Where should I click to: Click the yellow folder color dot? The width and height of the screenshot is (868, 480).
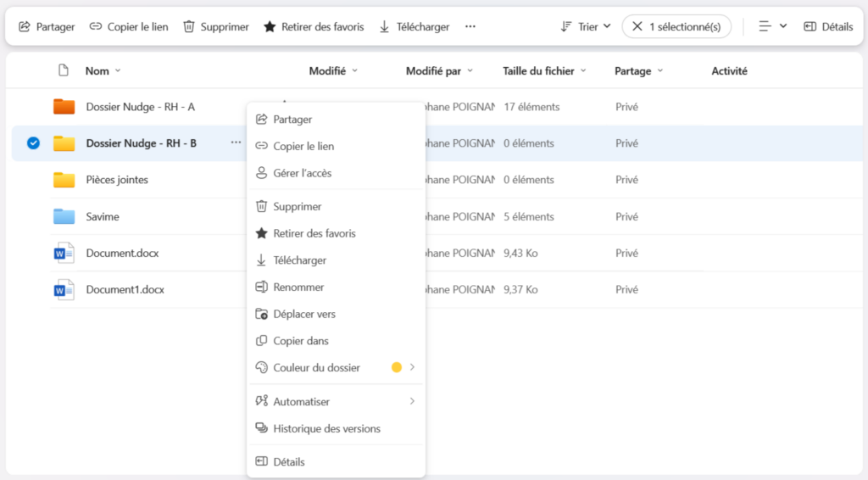(397, 367)
